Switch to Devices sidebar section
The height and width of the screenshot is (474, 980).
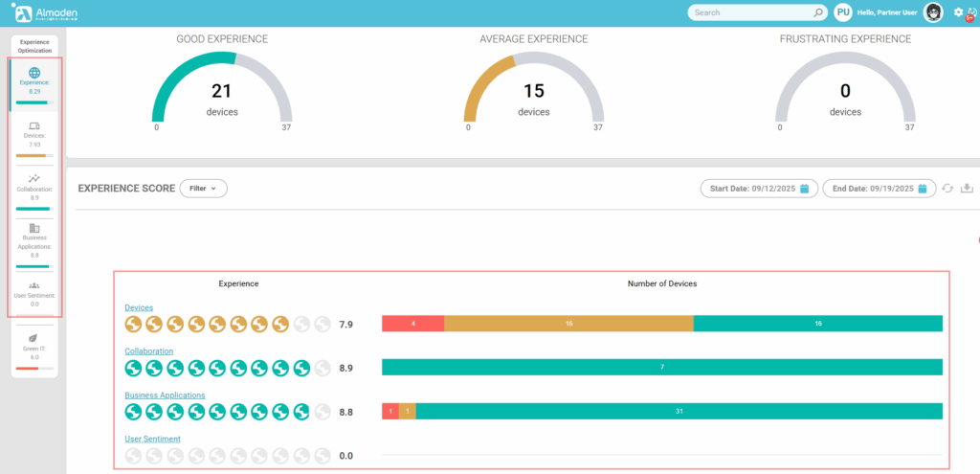[x=34, y=135]
